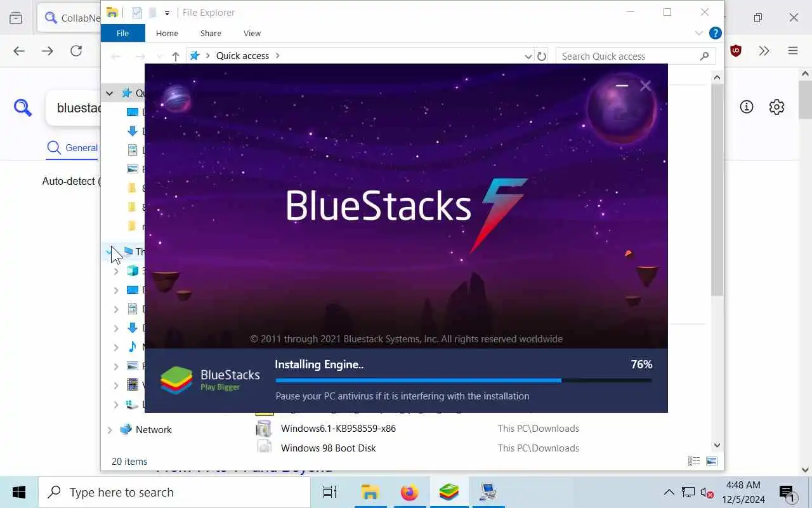Screen dimensions: 812x508
Task: Open the Windows Start menu
Action: coord(18,492)
